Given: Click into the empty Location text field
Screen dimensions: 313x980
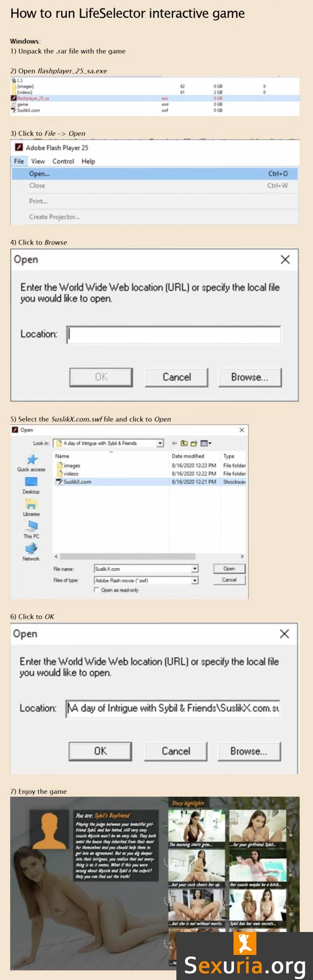Looking at the screenshot, I should (x=173, y=334).
